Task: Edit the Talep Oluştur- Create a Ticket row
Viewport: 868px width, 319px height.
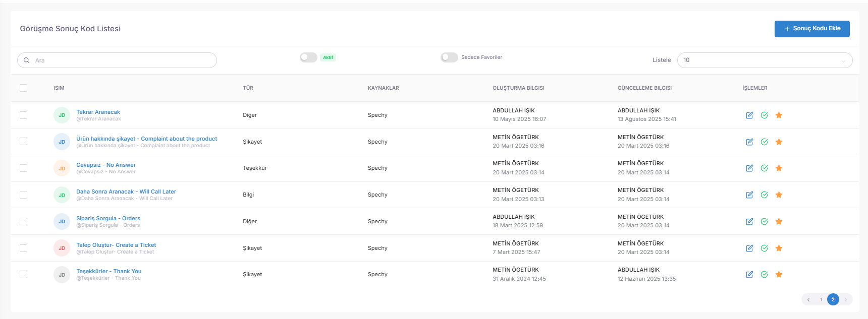Action: [749, 248]
